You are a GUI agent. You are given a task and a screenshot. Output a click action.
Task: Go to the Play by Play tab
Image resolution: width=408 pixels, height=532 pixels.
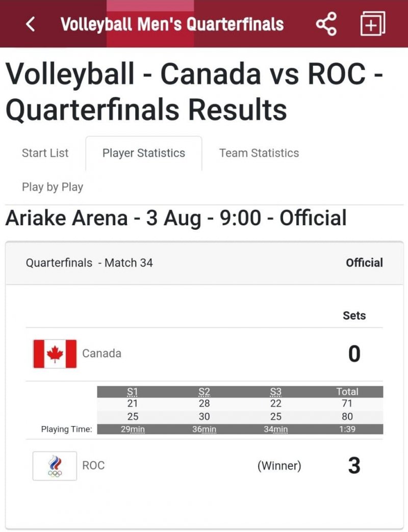[53, 187]
